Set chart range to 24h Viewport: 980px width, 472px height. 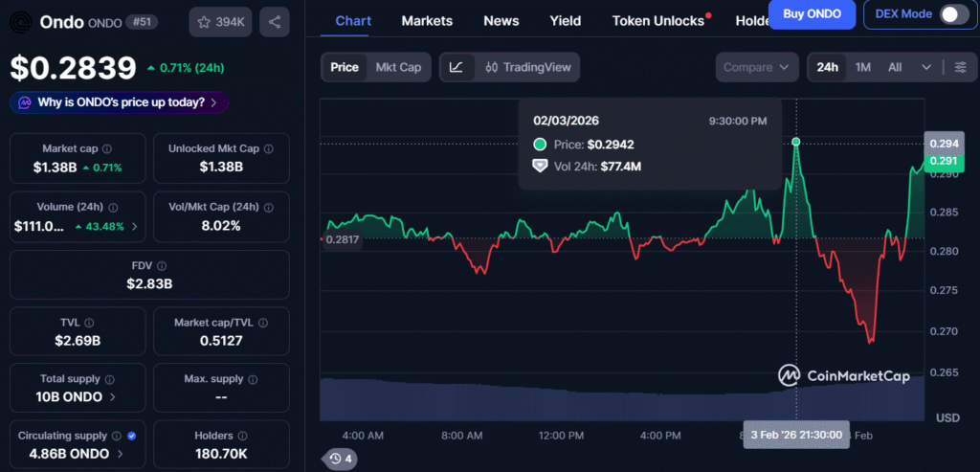point(827,67)
